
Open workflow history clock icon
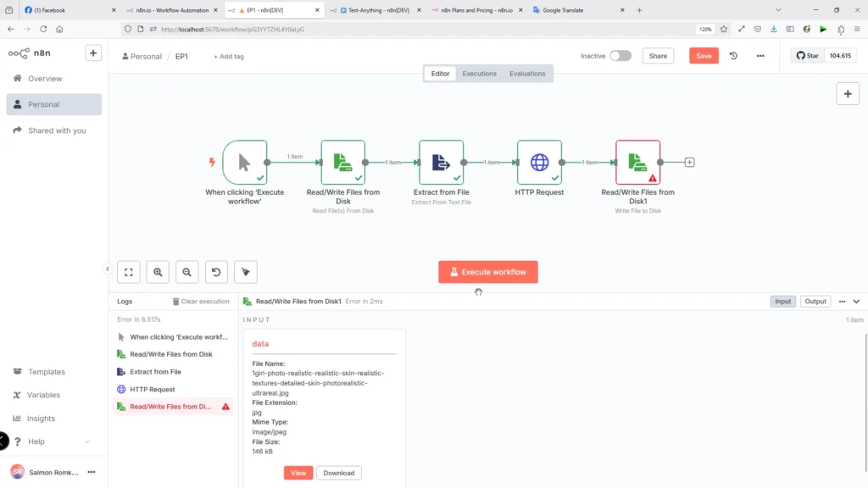(x=733, y=56)
